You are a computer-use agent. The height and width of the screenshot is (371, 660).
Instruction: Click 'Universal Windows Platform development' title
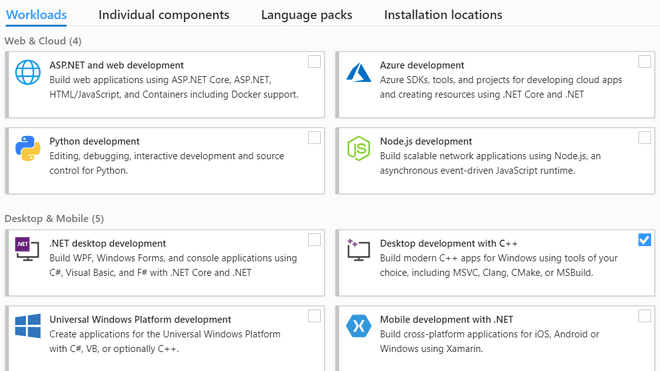(140, 320)
